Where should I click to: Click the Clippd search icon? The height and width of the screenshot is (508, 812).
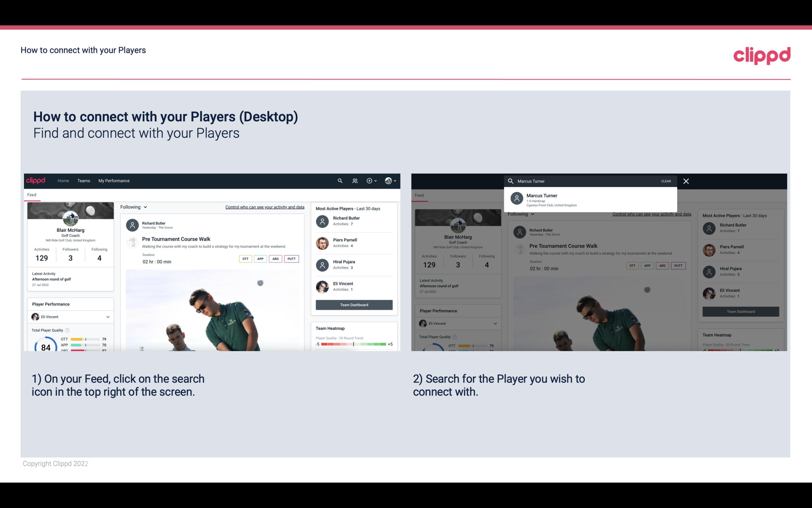pos(339,180)
